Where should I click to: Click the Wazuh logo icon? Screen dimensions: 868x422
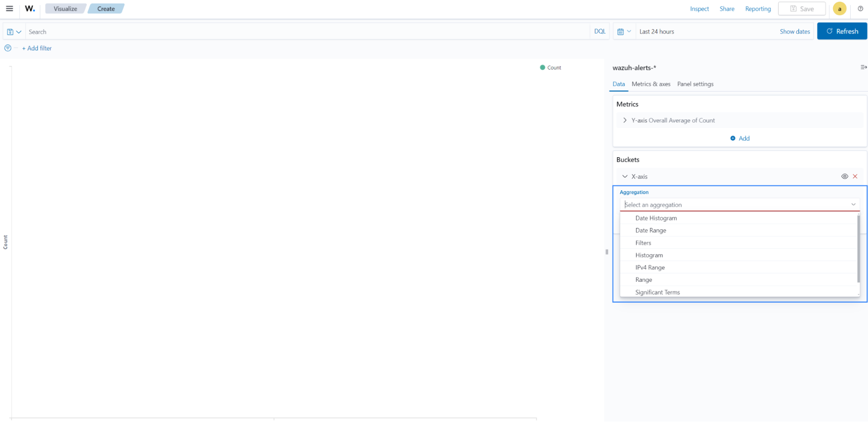coord(30,9)
